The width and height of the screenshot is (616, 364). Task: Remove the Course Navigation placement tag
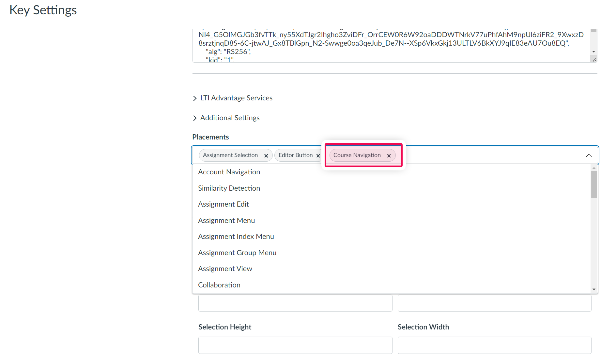click(x=389, y=156)
